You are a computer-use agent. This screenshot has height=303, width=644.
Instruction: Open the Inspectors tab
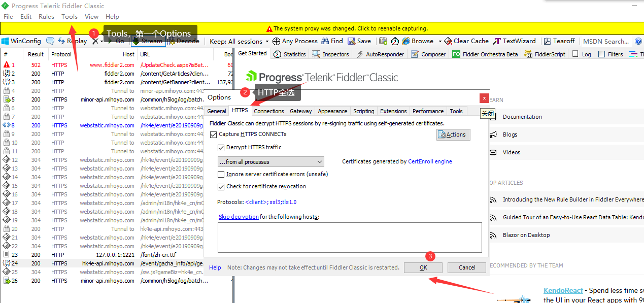pos(331,54)
